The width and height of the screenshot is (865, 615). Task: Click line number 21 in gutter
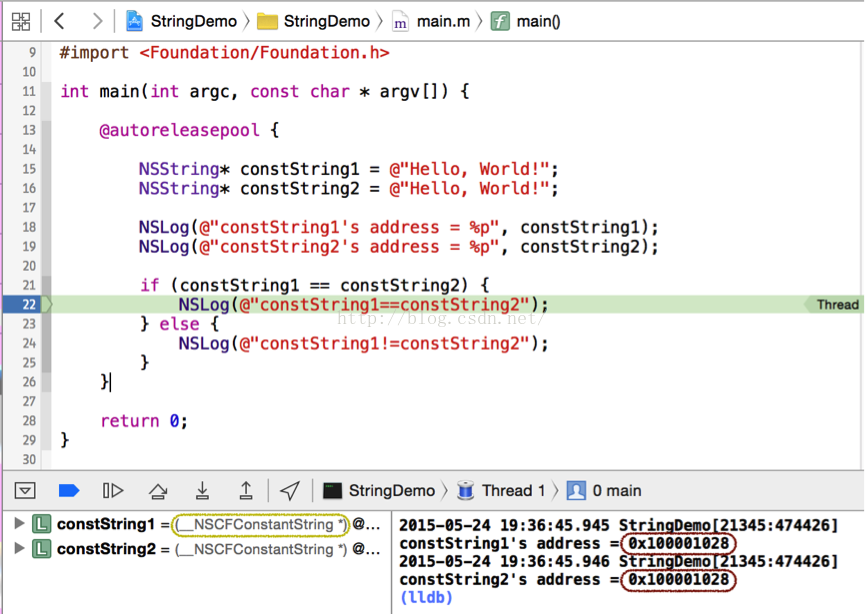29,285
